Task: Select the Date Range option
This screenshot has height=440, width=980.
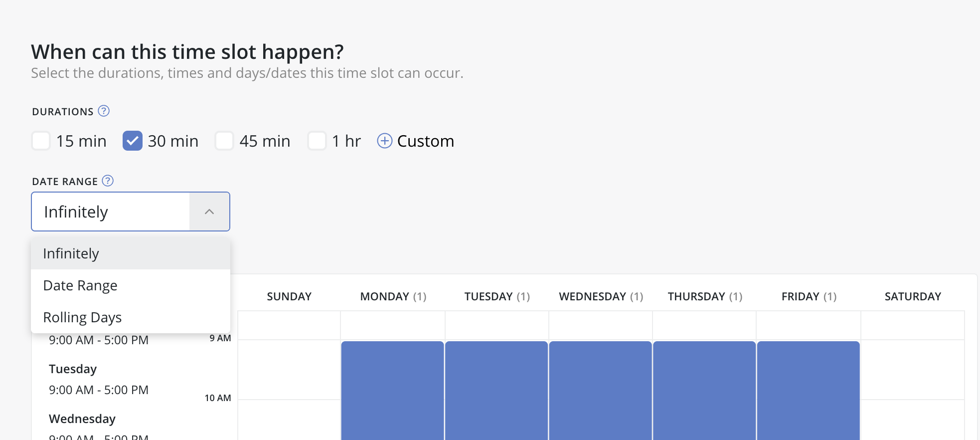Action: click(x=131, y=285)
